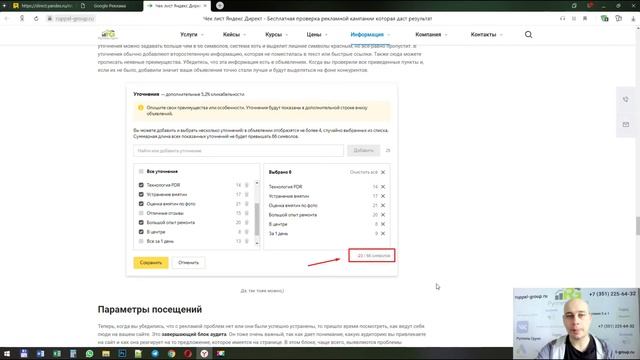The image size is (640, 360).
Task: Uncheck the 'Большой опыт ремонта' checkbox
Action: pyautogui.click(x=141, y=222)
